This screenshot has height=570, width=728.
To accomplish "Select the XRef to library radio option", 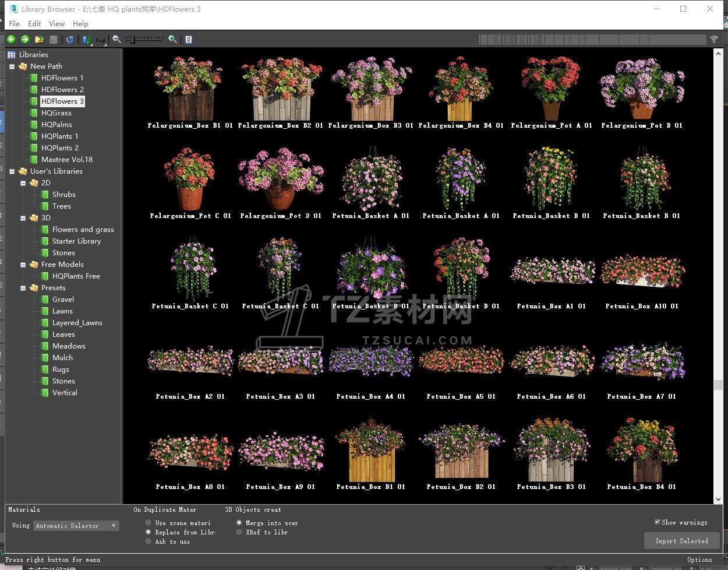I will [x=239, y=532].
